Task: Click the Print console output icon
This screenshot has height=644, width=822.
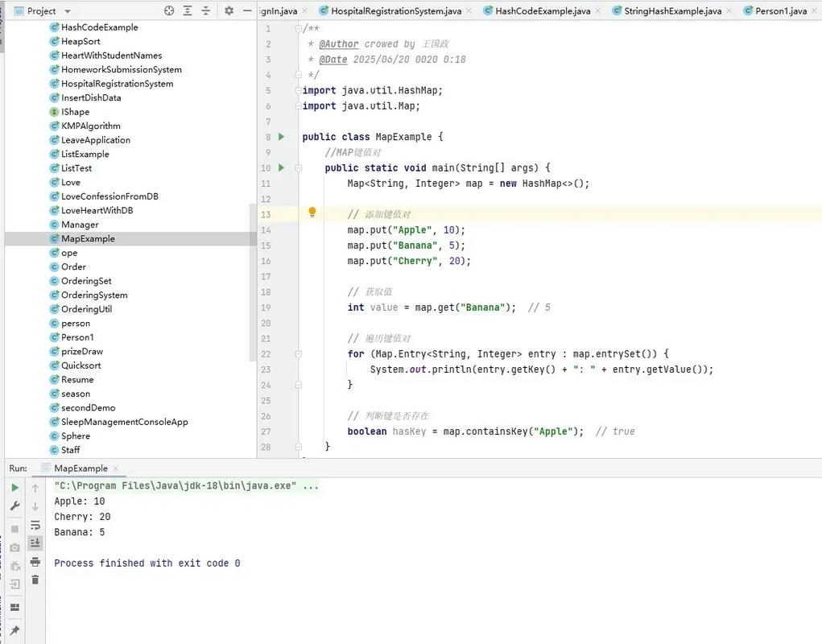Action: (35, 562)
